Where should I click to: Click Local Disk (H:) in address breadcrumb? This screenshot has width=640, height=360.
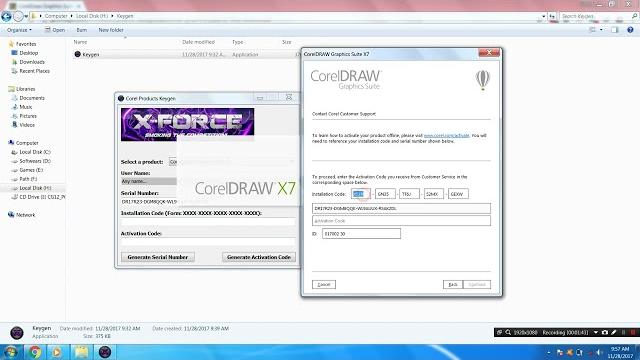[x=92, y=16]
